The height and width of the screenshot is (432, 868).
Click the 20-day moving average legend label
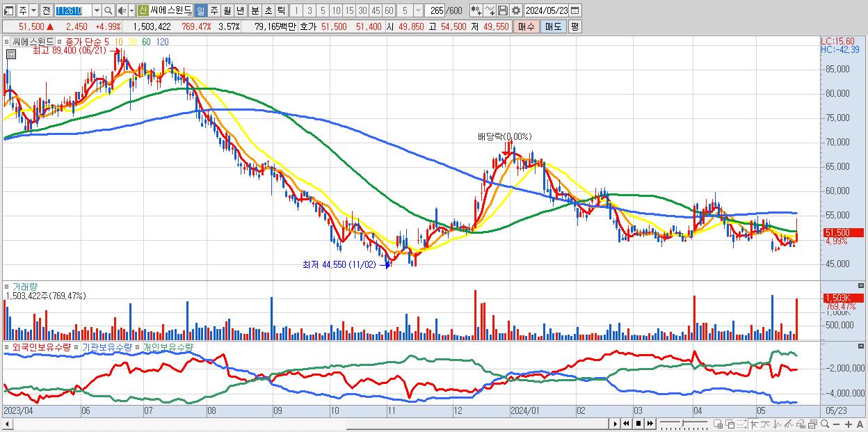(x=131, y=42)
